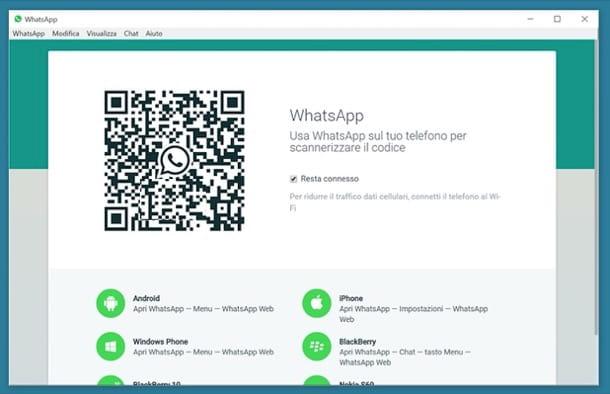Click the iPhone Apple logo icon
Screen dimensions: 610x394
317,303
